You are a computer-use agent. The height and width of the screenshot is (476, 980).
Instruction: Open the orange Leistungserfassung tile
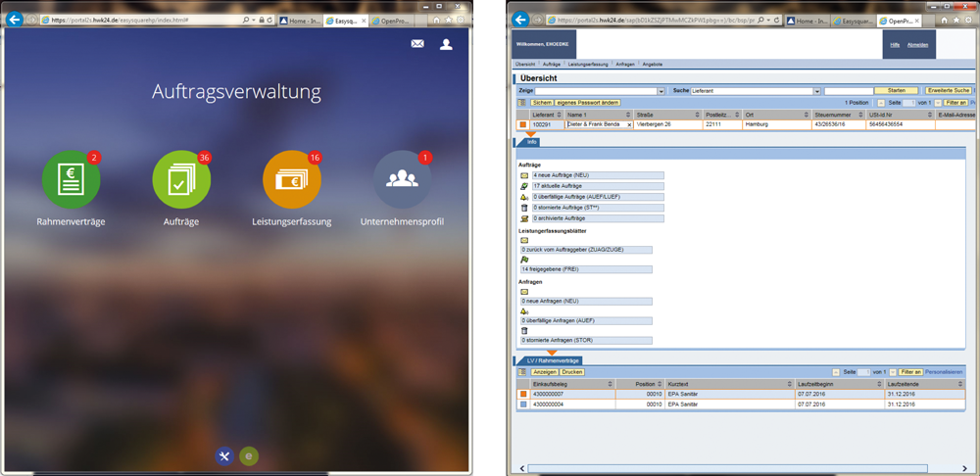pyautogui.click(x=291, y=180)
